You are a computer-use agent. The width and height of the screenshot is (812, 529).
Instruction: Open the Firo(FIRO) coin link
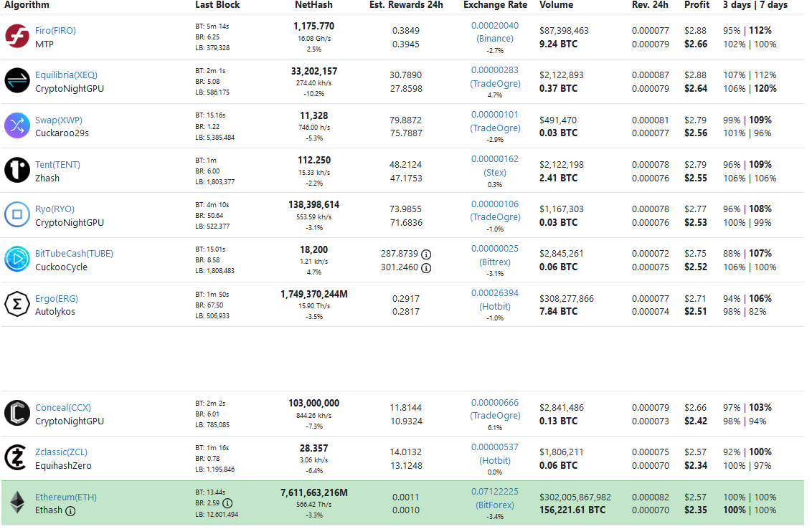coord(55,31)
